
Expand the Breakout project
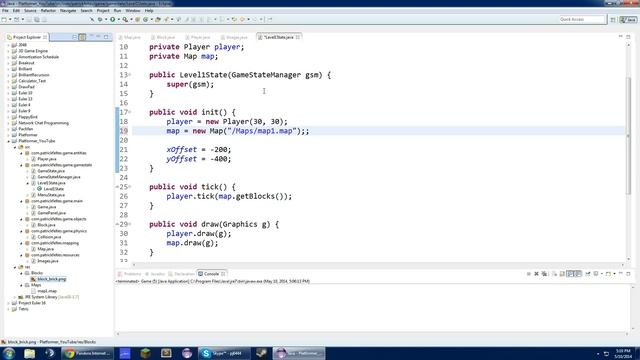point(9,63)
